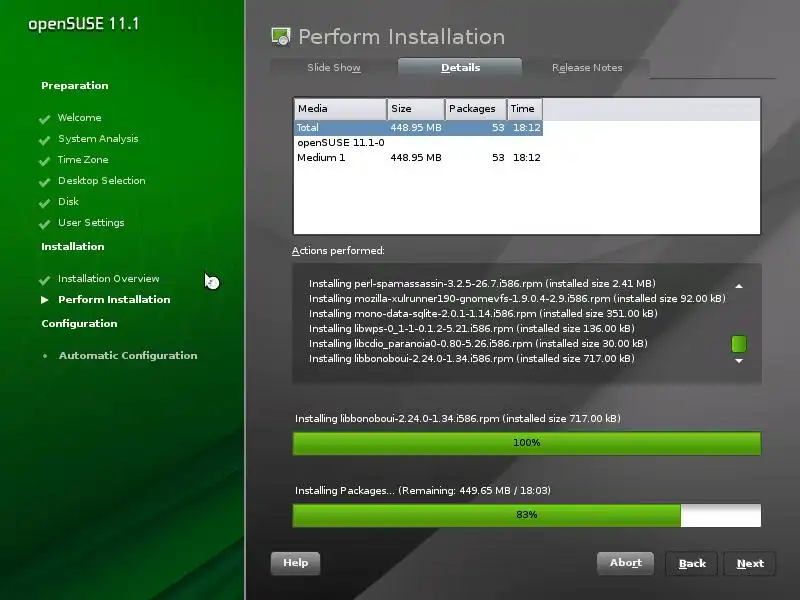The image size is (800, 600).
Task: Click the Time Zone step label
Action: coord(83,160)
